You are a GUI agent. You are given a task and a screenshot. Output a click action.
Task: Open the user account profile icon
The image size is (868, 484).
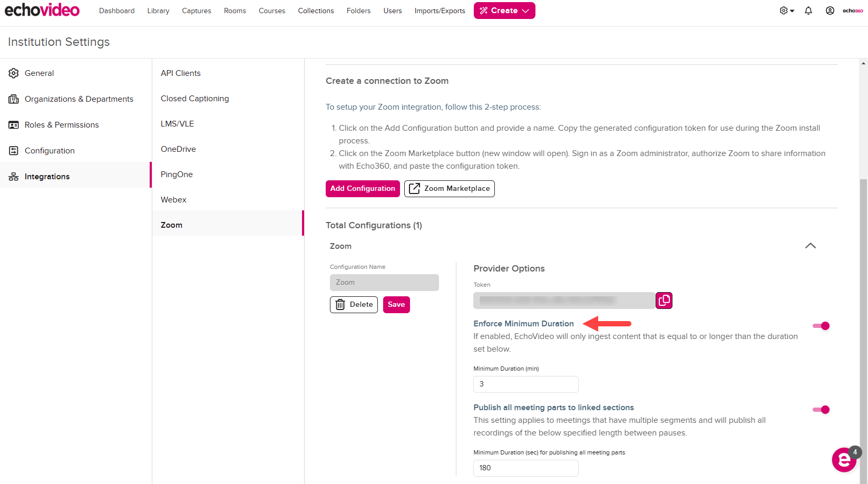(x=830, y=11)
